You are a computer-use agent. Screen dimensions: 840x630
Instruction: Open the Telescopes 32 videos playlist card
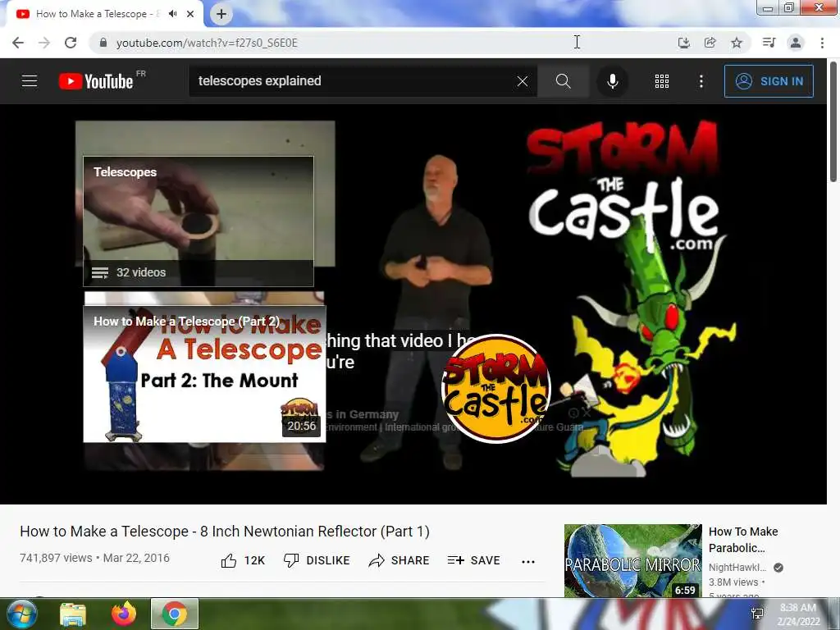199,221
